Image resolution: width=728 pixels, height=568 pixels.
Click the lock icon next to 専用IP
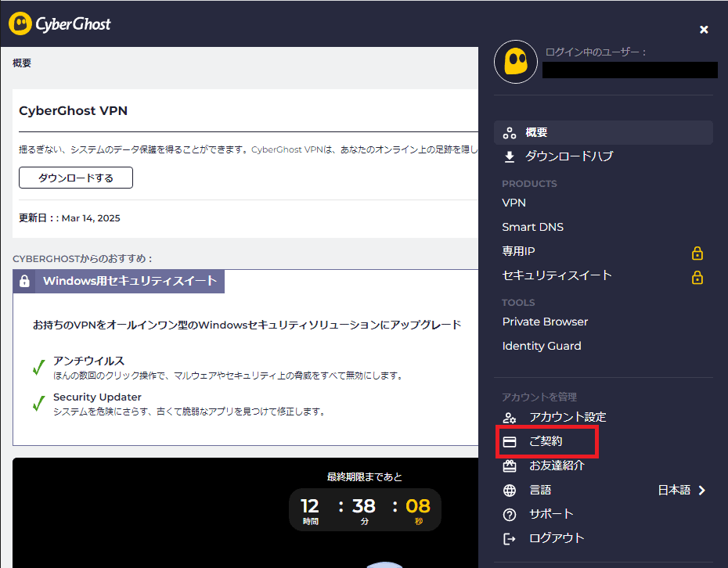tap(697, 253)
